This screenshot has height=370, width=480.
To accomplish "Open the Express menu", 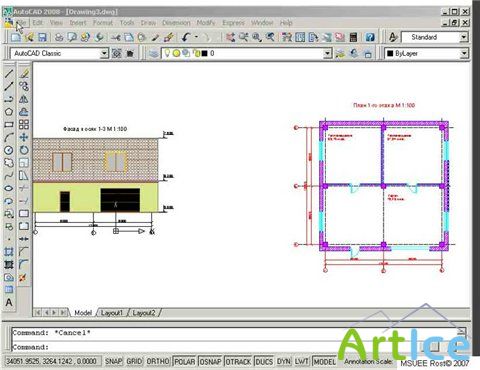I will (233, 23).
